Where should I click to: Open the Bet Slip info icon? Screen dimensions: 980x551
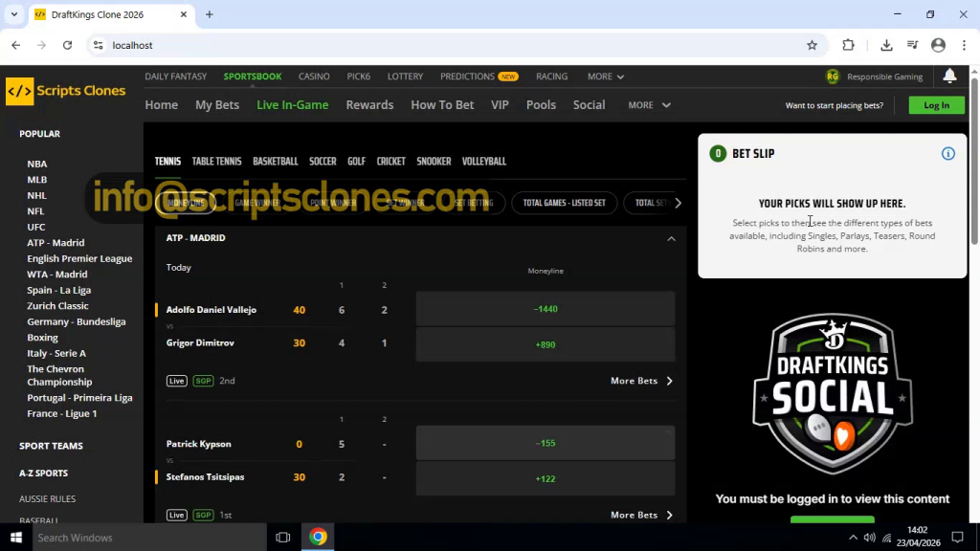[x=948, y=154]
